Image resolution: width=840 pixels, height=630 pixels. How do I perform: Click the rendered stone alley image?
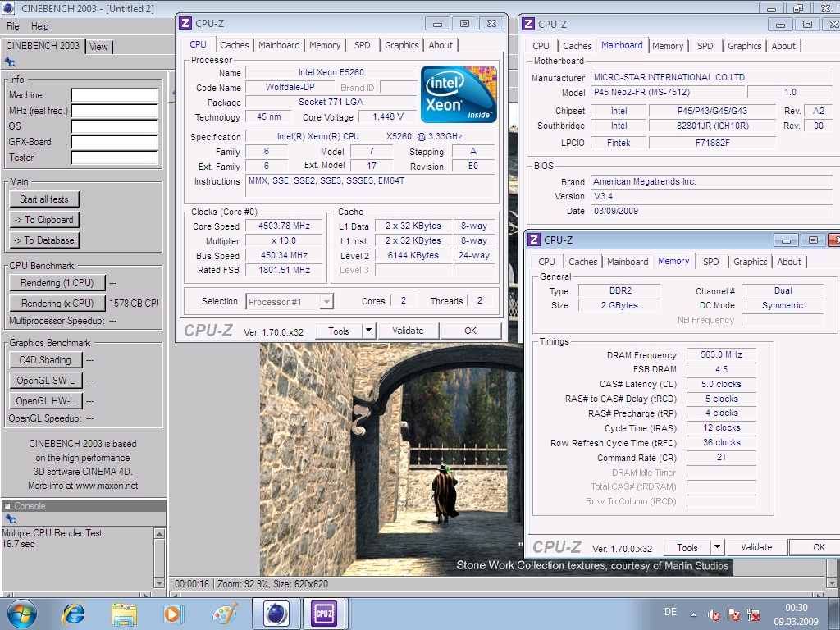click(x=391, y=459)
